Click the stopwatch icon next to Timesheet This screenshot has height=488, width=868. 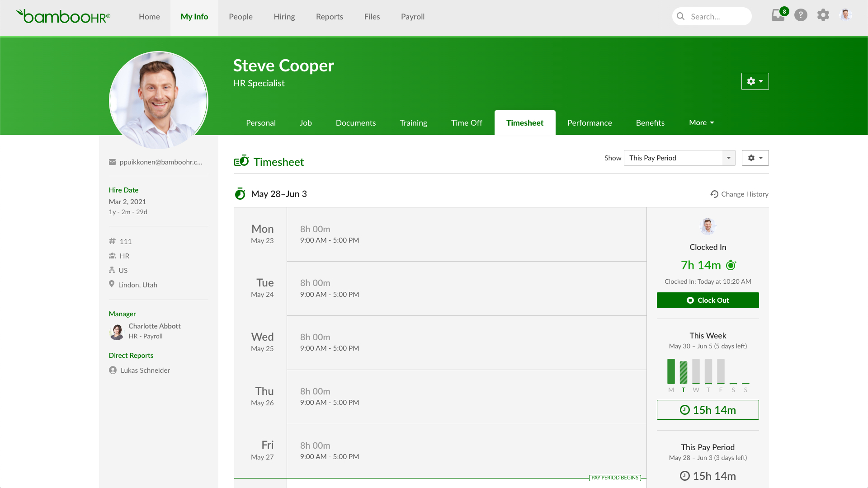tap(241, 161)
